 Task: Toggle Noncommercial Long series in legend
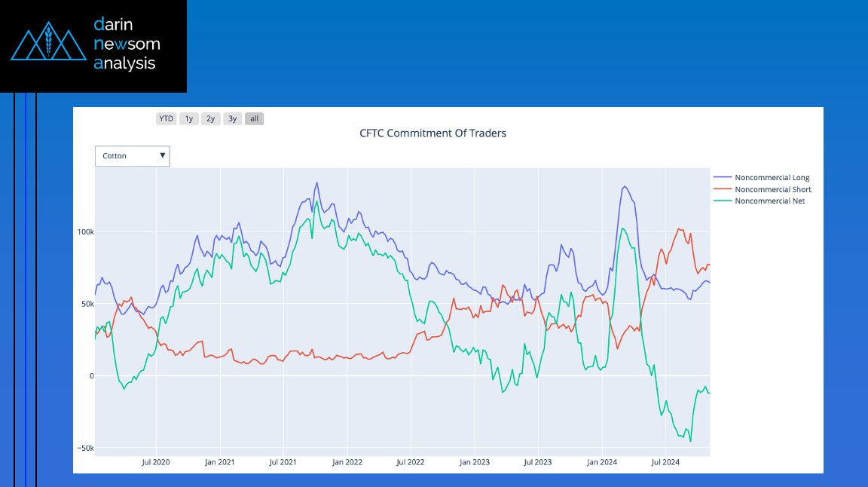point(772,178)
